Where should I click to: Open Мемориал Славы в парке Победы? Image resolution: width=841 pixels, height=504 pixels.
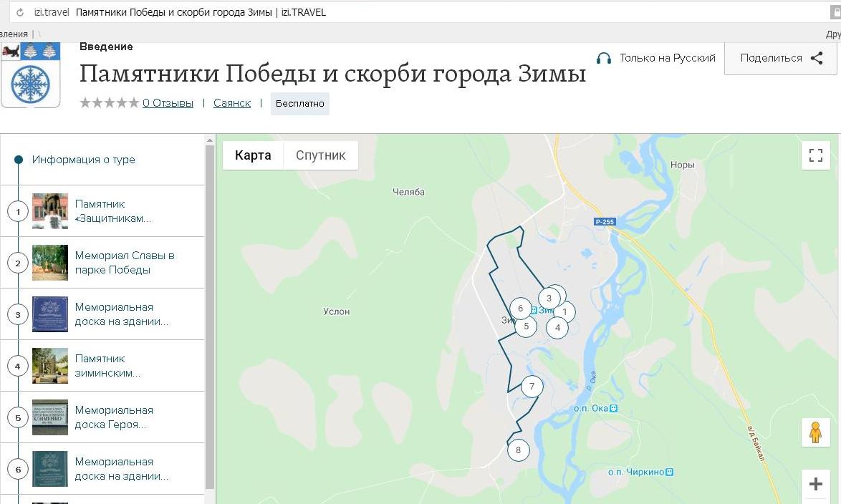coord(125,263)
